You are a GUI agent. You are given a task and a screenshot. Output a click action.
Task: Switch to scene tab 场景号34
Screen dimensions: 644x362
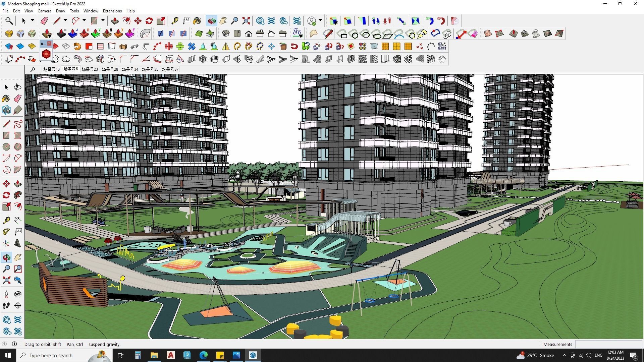point(130,69)
